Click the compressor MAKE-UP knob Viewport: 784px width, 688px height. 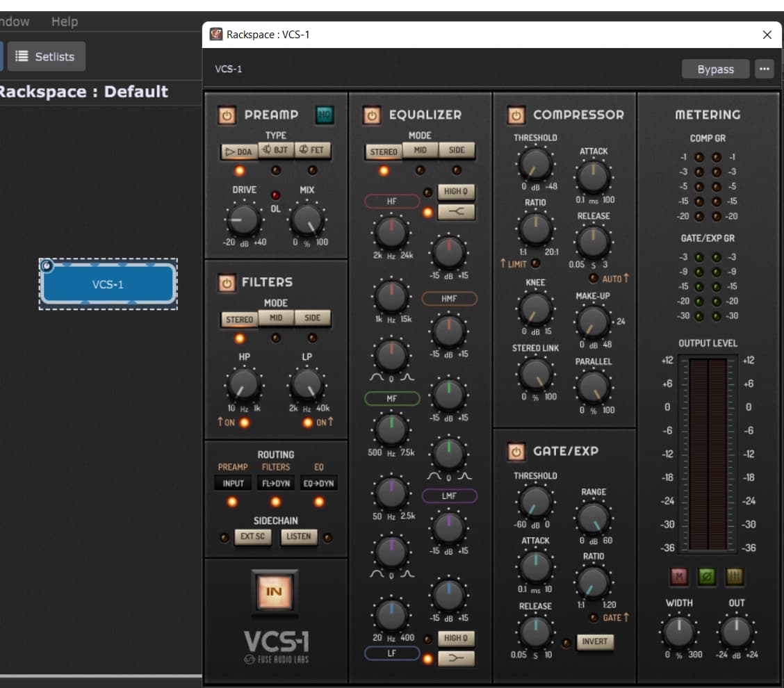[593, 322]
